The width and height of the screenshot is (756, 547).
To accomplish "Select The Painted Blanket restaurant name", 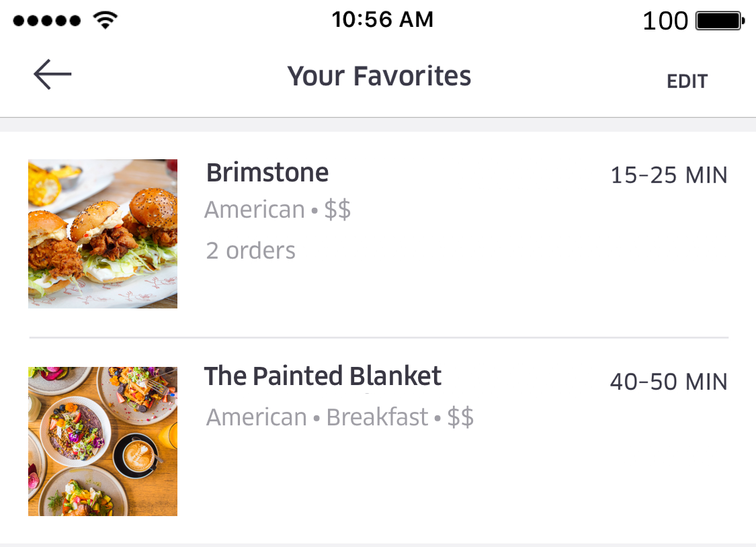I will tap(323, 376).
